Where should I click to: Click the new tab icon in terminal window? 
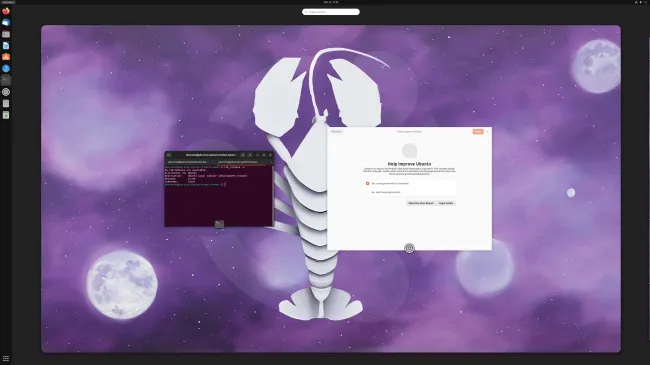pos(168,155)
